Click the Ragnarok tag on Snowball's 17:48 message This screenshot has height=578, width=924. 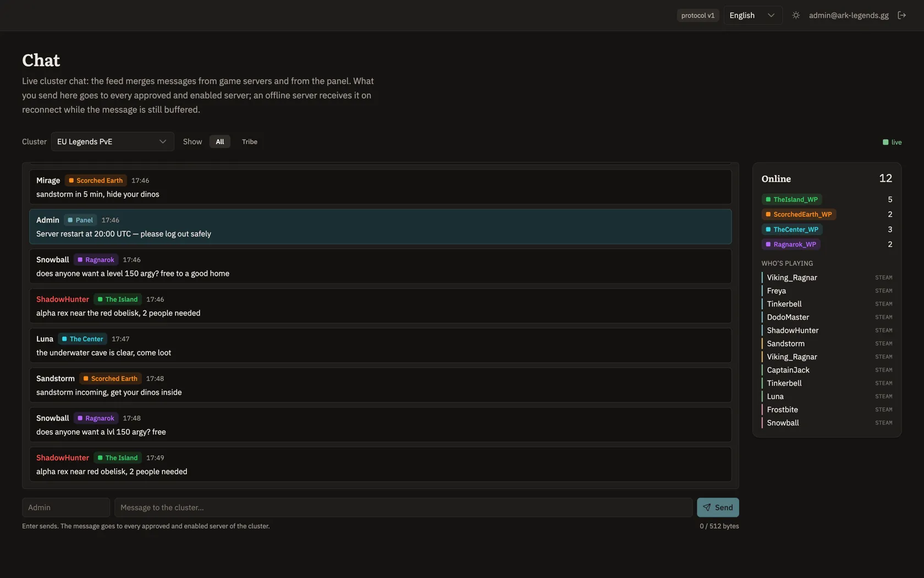coord(96,418)
